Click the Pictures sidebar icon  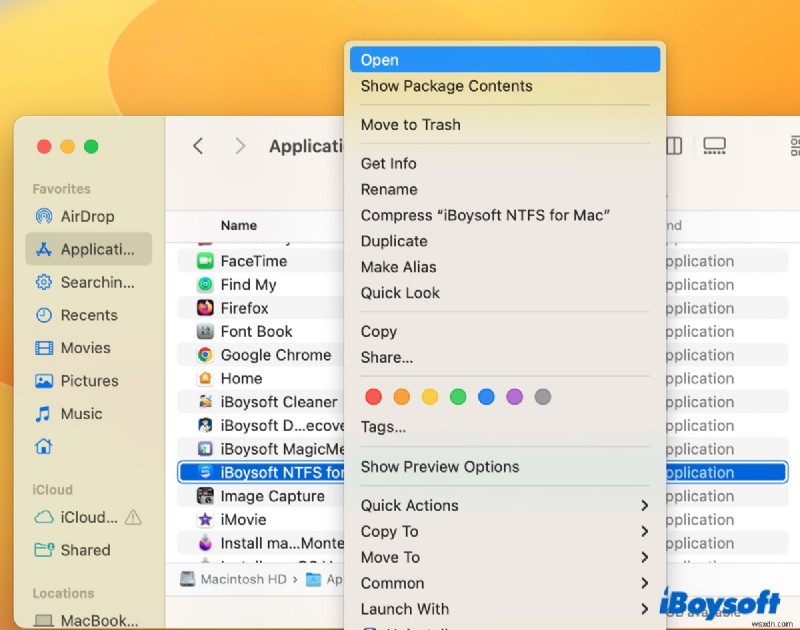pyautogui.click(x=44, y=381)
